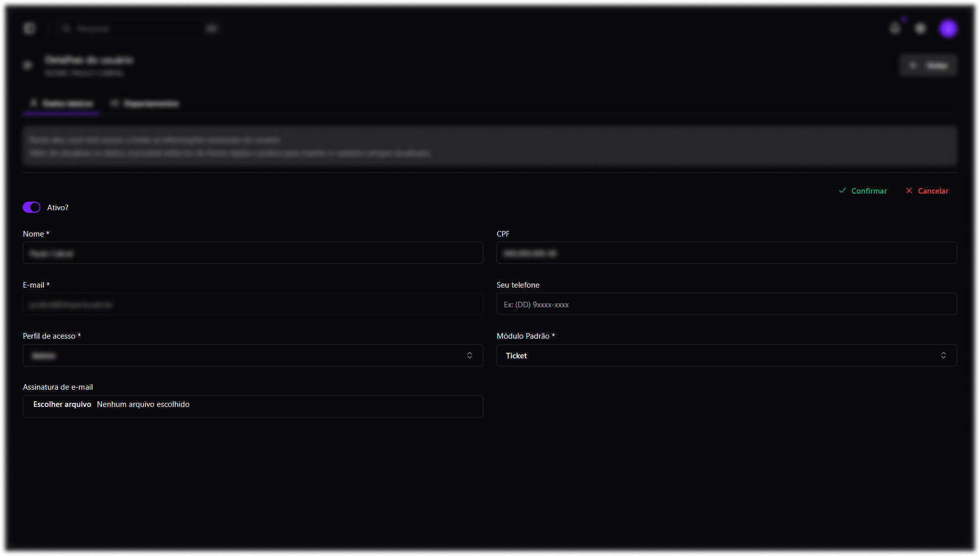Open the purple user avatar menu
The width and height of the screenshot is (980, 556).
tap(948, 28)
